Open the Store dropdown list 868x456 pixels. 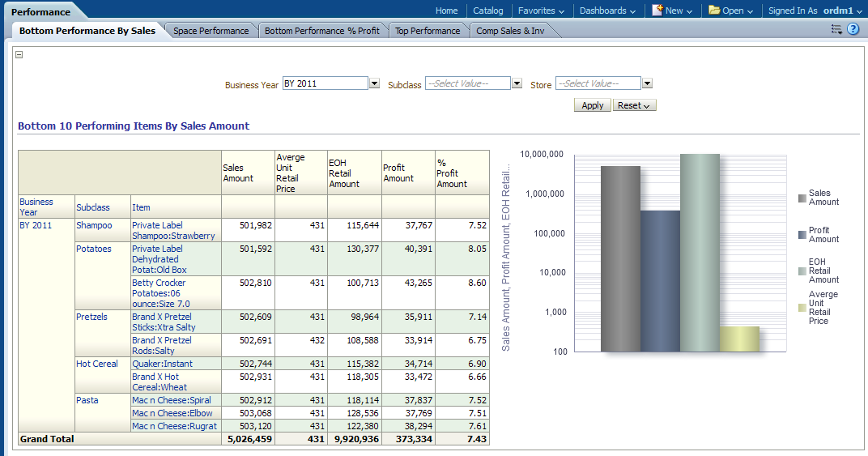(x=647, y=83)
